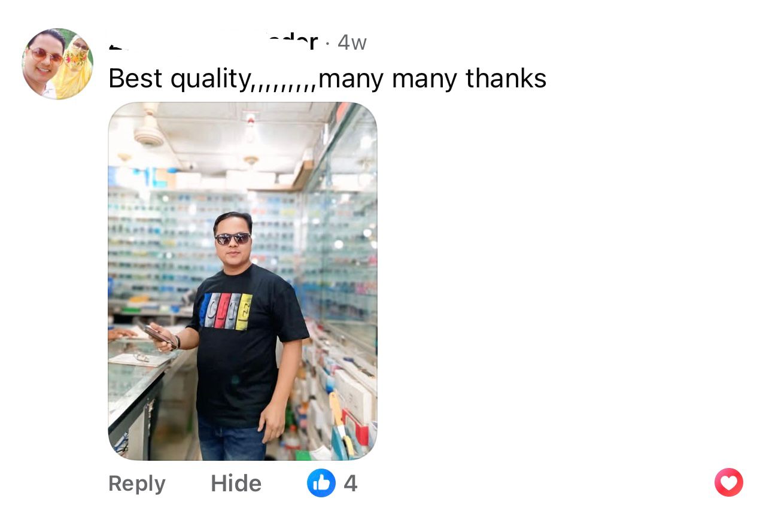The width and height of the screenshot is (772, 532).
Task: Click the 4w timestamp of the comment
Action: pyautogui.click(x=352, y=42)
